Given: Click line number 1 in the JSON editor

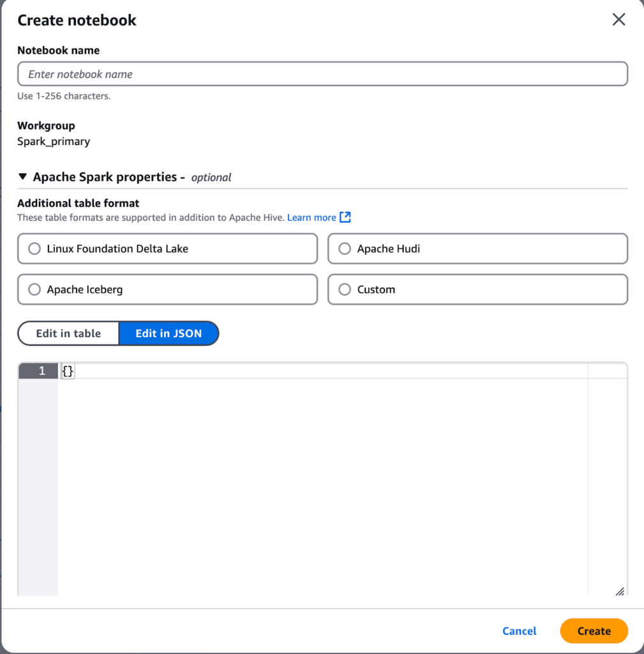Looking at the screenshot, I should tap(41, 370).
